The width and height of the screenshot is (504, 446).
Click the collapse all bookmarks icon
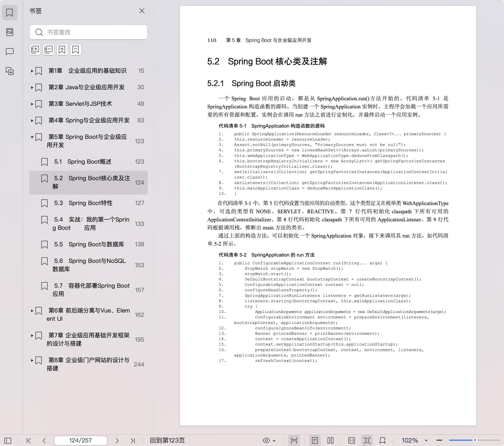[x=49, y=50]
